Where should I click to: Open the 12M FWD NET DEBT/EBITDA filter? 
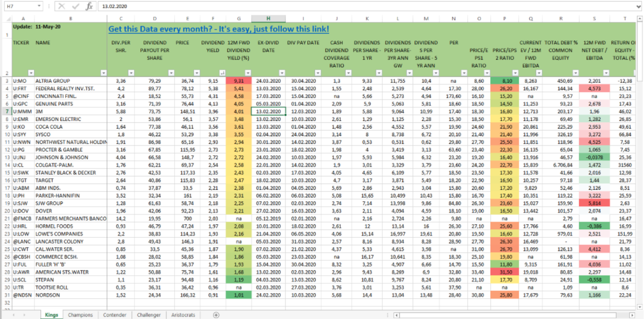(606, 73)
